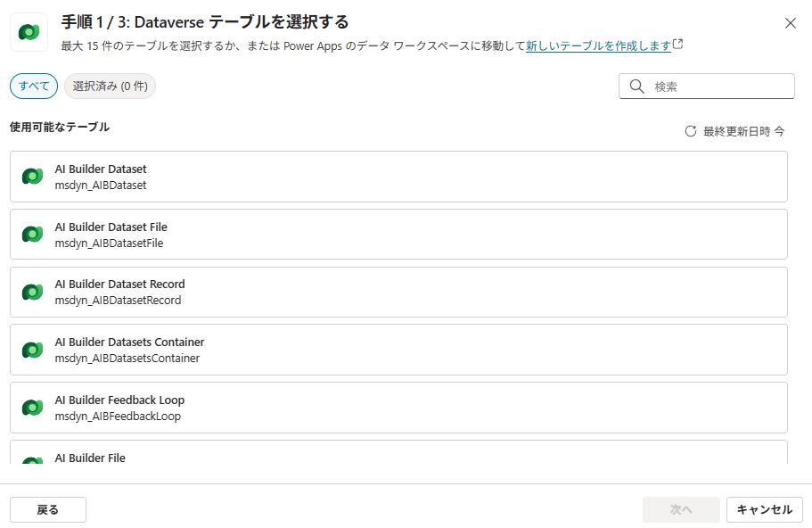Image resolution: width=812 pixels, height=528 pixels.
Task: Click external link icon after 新しいテーブルを作成します
Action: (678, 44)
